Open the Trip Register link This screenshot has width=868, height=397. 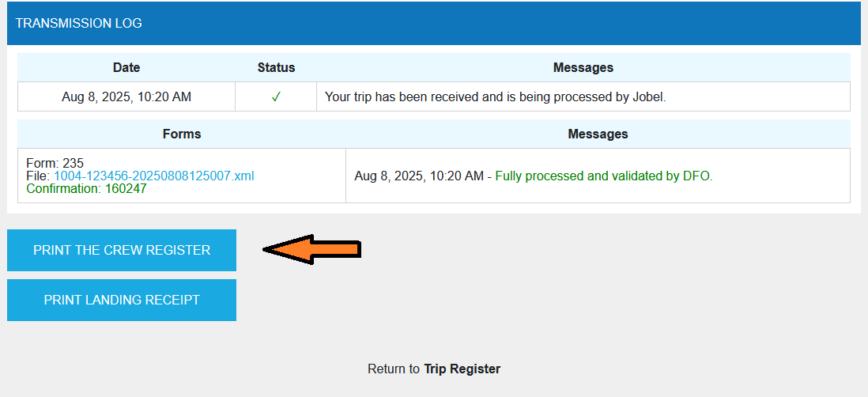point(462,369)
